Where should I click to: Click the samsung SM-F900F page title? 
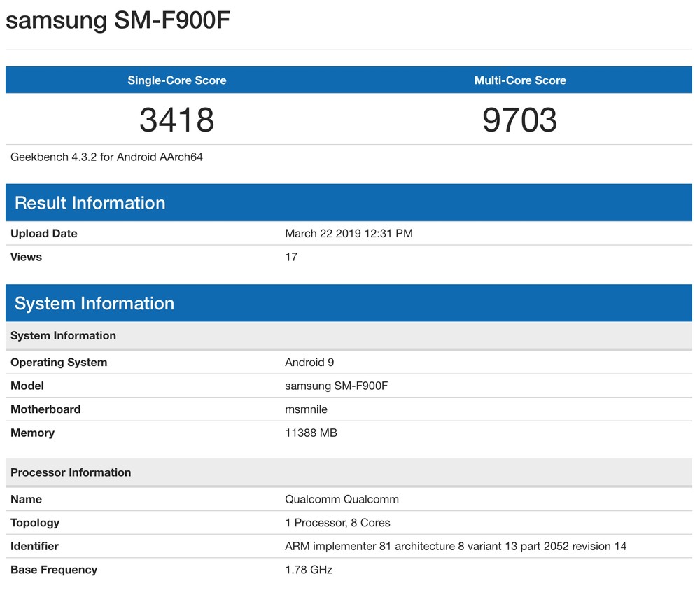click(x=118, y=20)
